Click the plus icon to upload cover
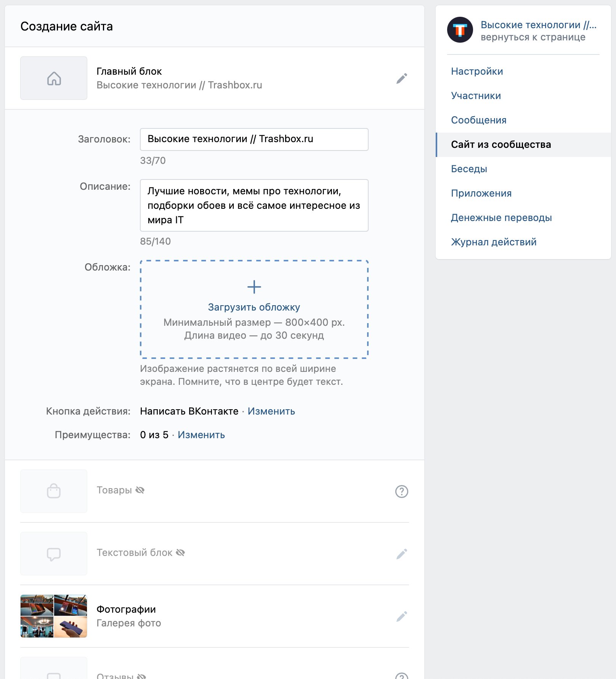The width and height of the screenshot is (616, 679). (254, 287)
